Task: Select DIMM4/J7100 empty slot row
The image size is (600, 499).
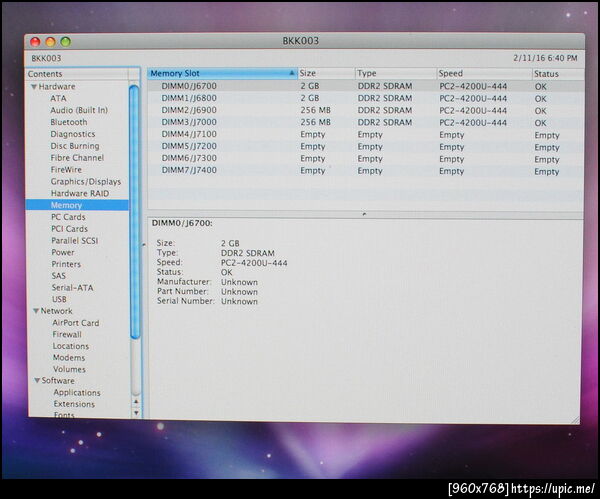Action: (366, 135)
